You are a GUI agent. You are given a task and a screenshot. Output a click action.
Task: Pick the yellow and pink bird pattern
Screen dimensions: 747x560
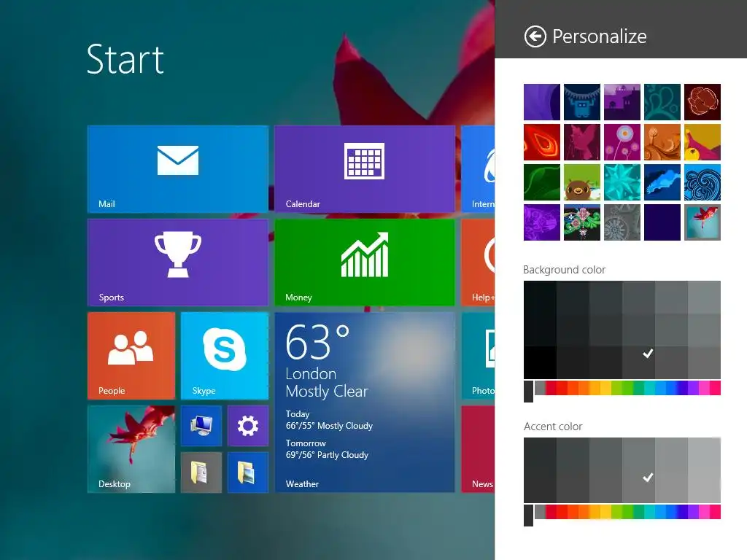[x=703, y=142]
